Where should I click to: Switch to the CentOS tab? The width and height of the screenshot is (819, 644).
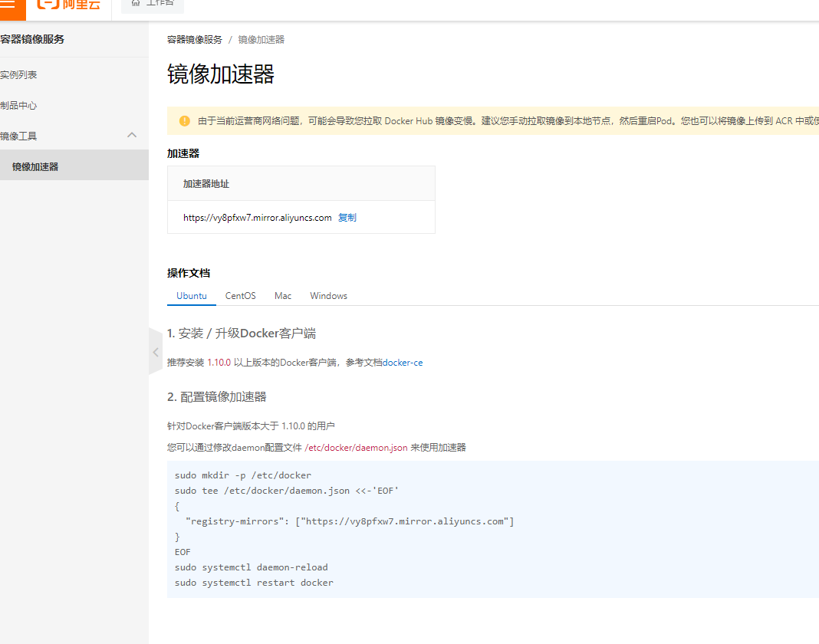point(240,296)
